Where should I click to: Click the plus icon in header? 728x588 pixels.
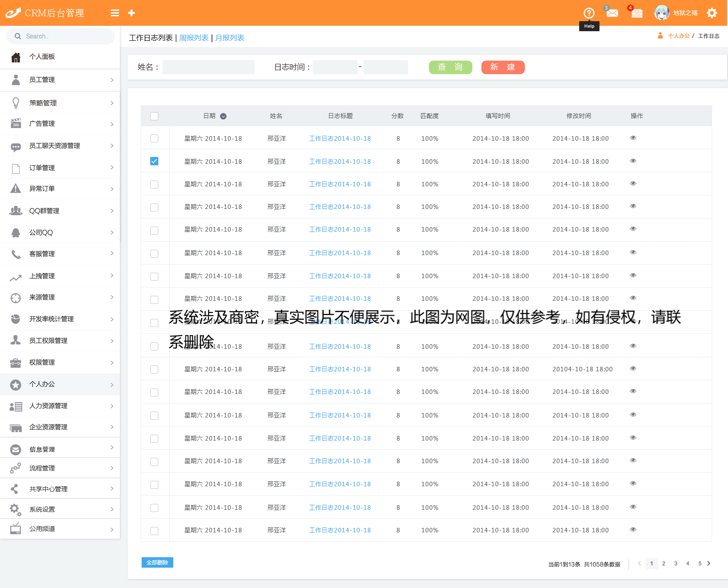click(132, 13)
